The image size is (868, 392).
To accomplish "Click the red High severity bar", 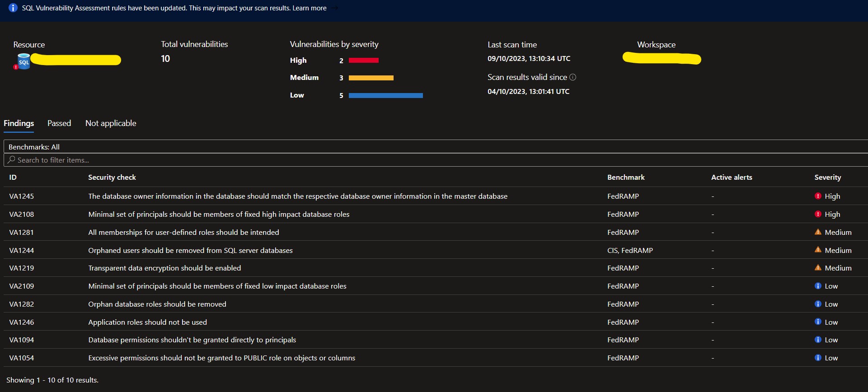I will (364, 60).
